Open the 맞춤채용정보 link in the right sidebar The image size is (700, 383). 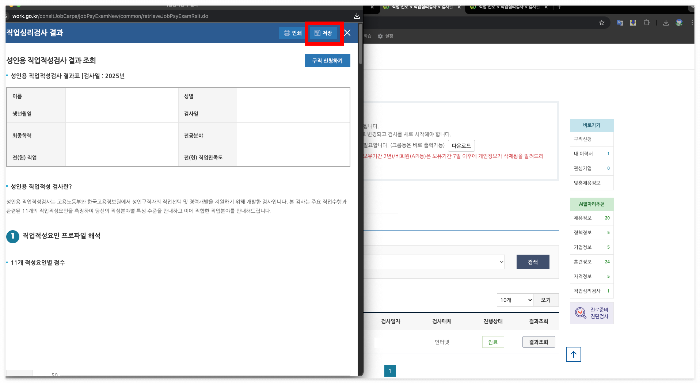tap(591, 183)
